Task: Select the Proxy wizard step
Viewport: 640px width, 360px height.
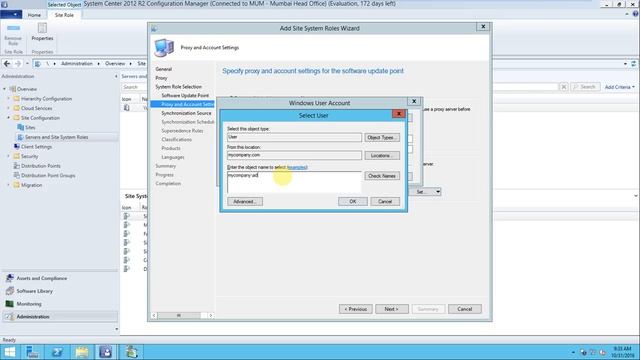Action: (x=161, y=78)
